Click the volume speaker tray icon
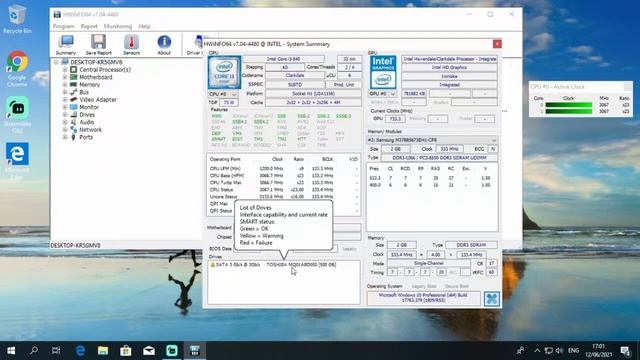Viewport: 640px width, 360px height. [560, 351]
